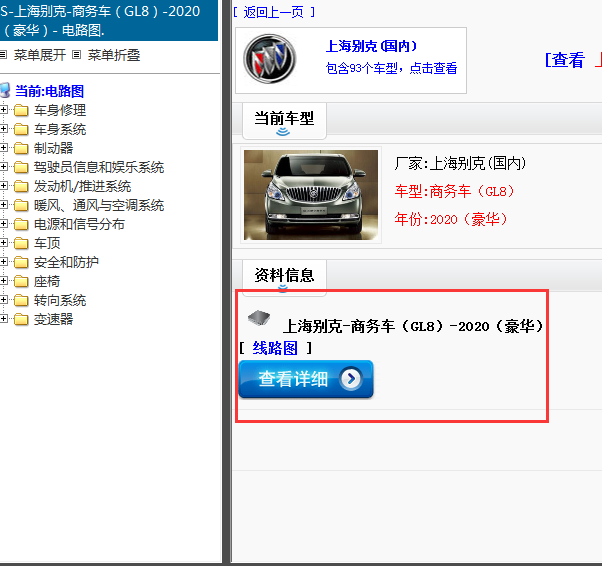The width and height of the screenshot is (602, 566).
Task: Expand the 驾驶员信息和娱乐系统 node
Action: [3, 167]
